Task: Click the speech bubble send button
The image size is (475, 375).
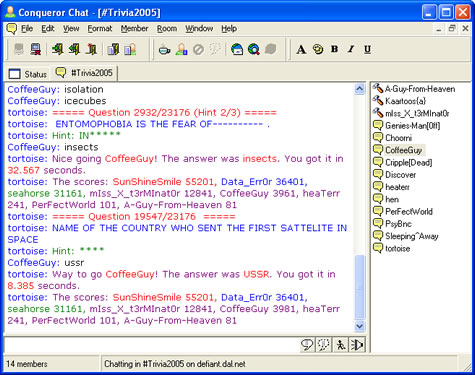Action: [x=307, y=345]
